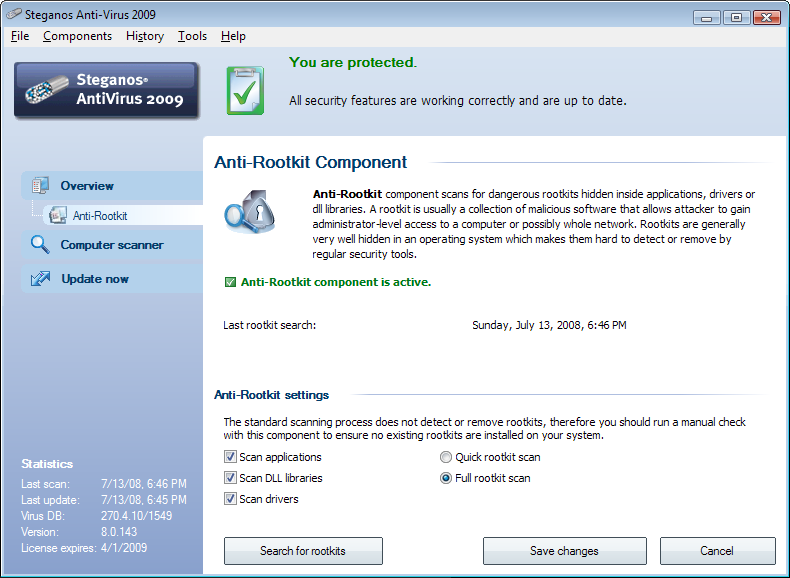Click the 'Statistics' heading in sidebar
The width and height of the screenshot is (790, 578).
[47, 464]
